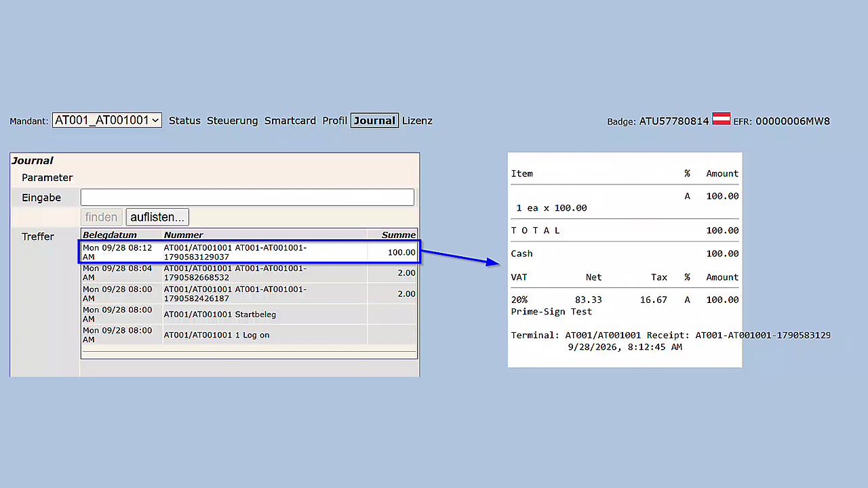Screen dimensions: 868x488
Task: Select the Smartcard menu item
Action: (x=290, y=121)
